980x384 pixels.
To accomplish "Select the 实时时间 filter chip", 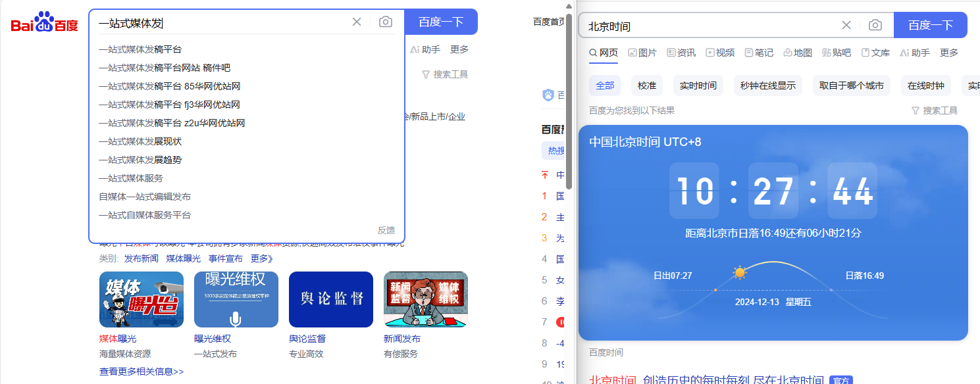I will 698,85.
